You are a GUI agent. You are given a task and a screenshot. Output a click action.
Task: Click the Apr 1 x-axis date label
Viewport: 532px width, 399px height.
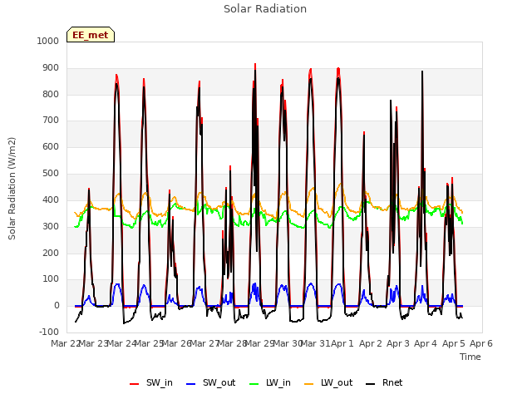[x=342, y=343]
